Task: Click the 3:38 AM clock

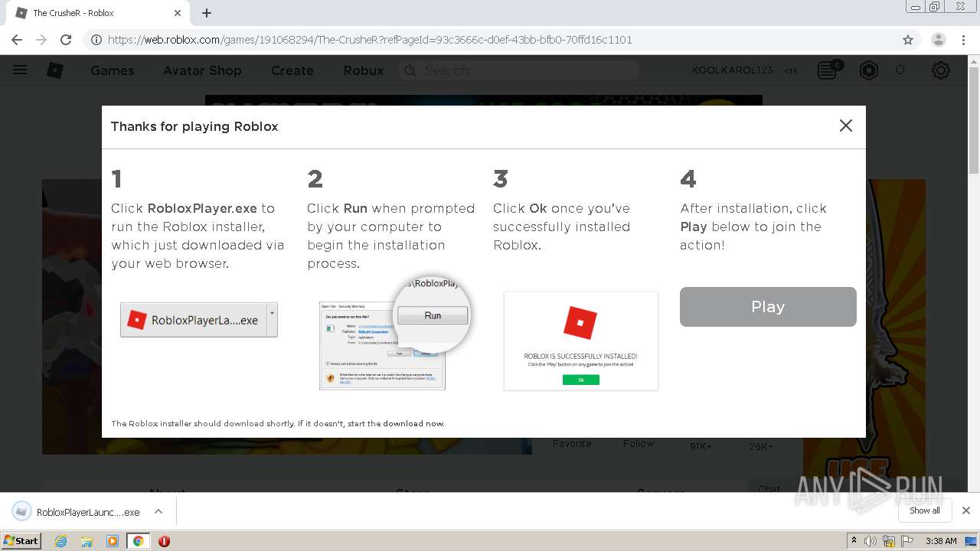Action: [941, 541]
